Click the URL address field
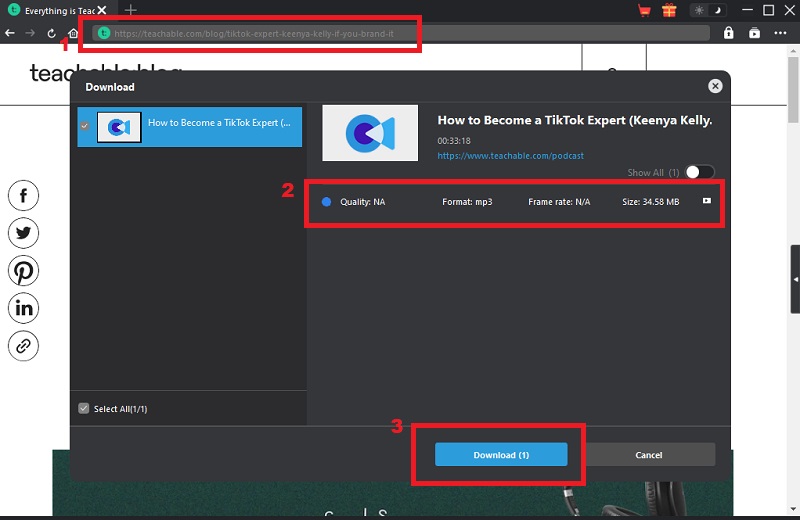The height and width of the screenshot is (520, 800). (x=401, y=33)
